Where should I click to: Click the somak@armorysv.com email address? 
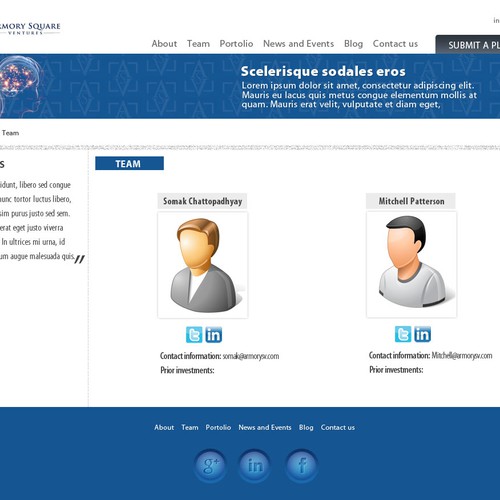pos(251,356)
